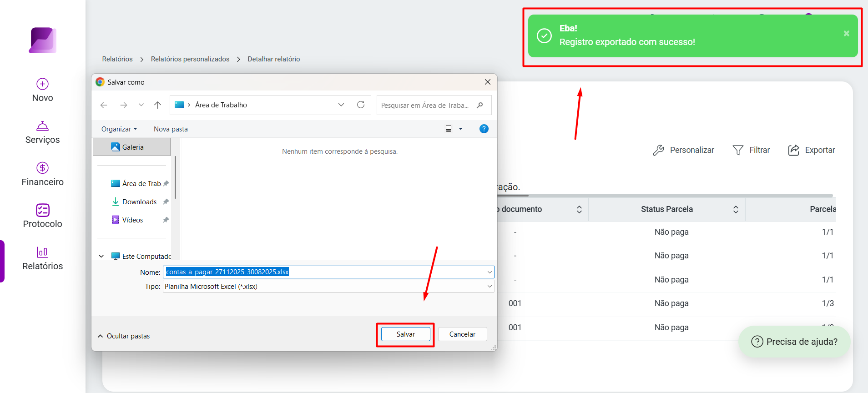Click Detalhar relatório breadcrumb
Viewport: 868px width, 393px height.
[274, 59]
